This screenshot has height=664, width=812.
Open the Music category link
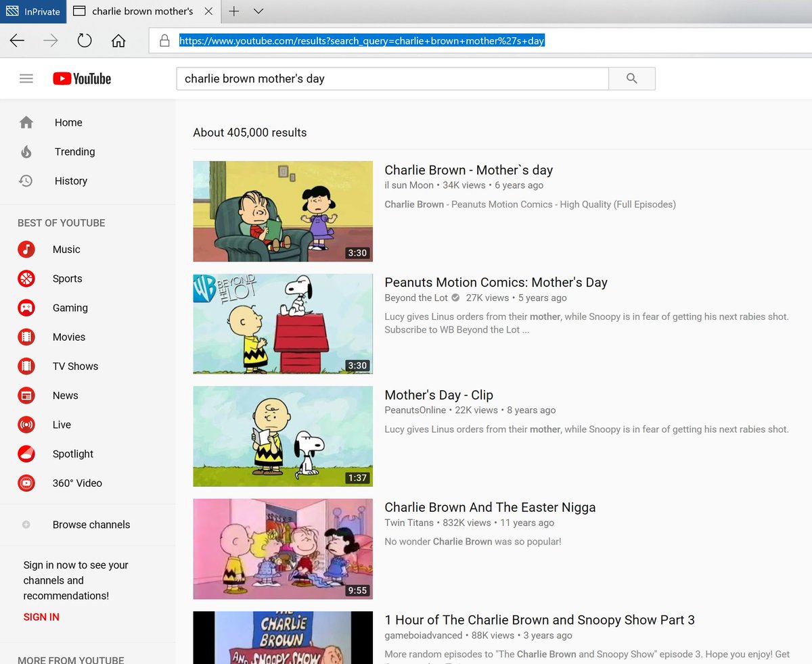point(66,250)
